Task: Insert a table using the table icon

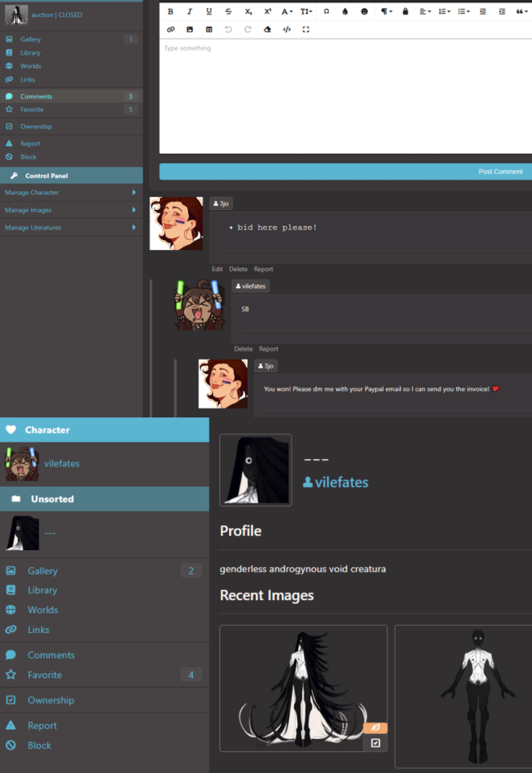Action: tap(209, 29)
